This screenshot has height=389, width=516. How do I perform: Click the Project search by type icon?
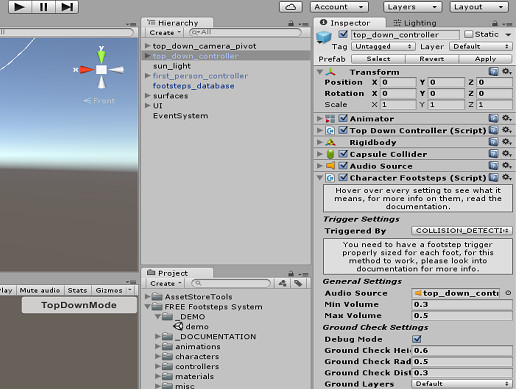pos(282,283)
